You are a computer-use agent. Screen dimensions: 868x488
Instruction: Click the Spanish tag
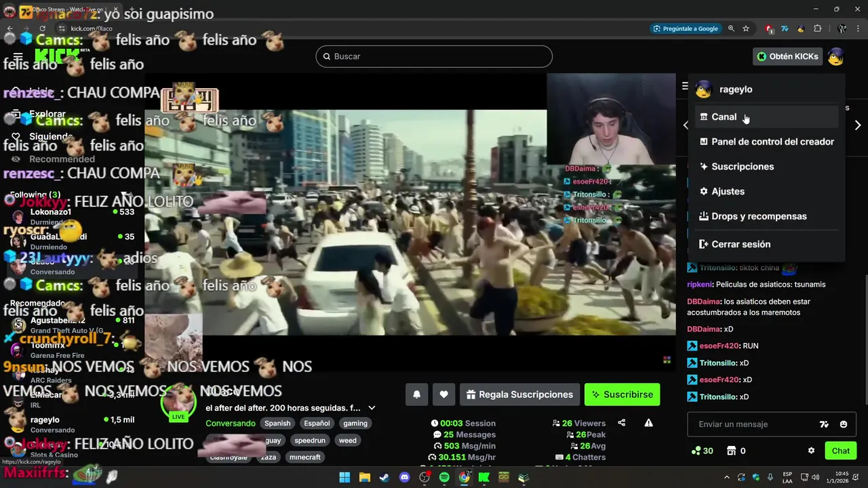pos(277,423)
